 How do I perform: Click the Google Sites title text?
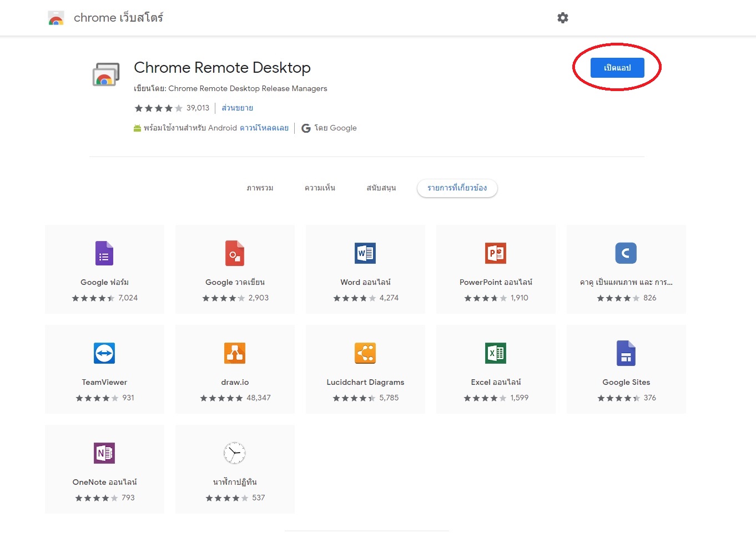click(x=626, y=382)
